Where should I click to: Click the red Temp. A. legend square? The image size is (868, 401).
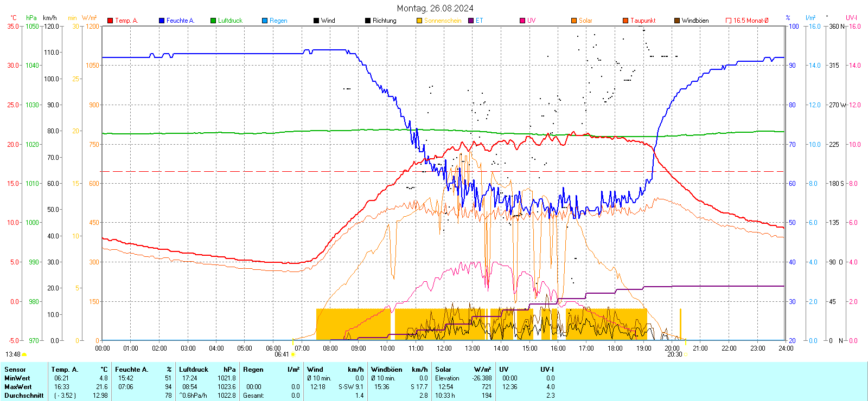[110, 21]
